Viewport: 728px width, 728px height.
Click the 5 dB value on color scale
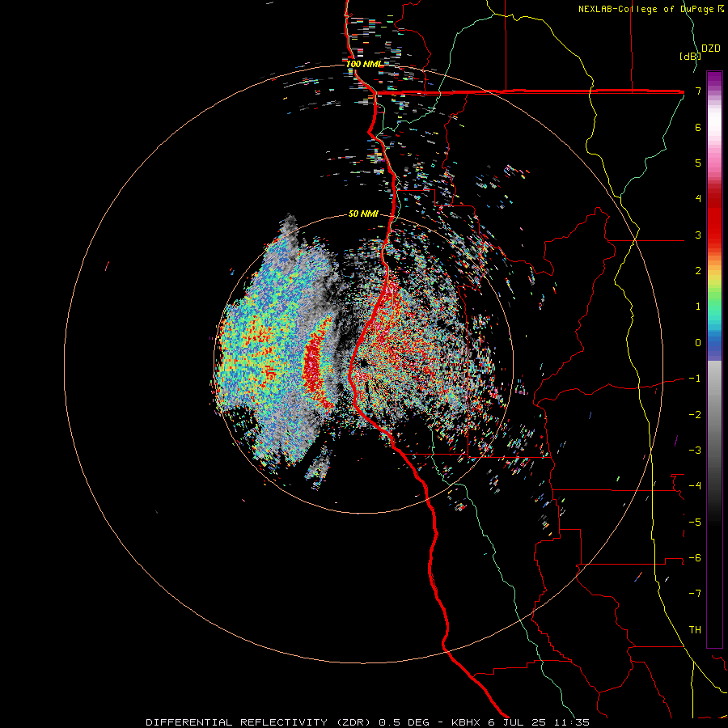point(698,163)
